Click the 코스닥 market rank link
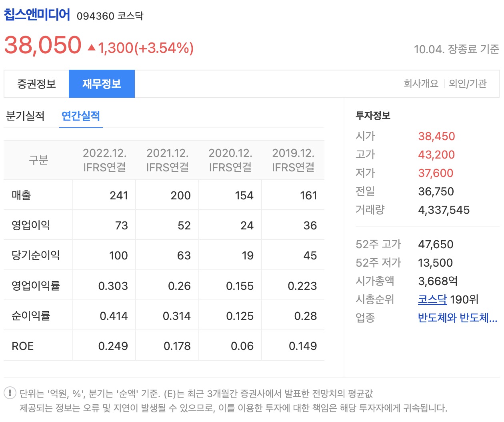This screenshot has width=504, height=422. pyautogui.click(x=432, y=299)
